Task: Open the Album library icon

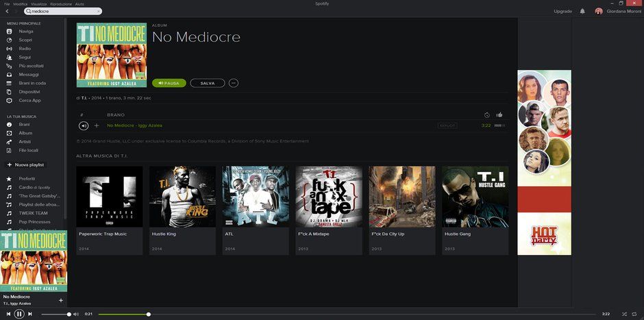Action: tap(9, 133)
